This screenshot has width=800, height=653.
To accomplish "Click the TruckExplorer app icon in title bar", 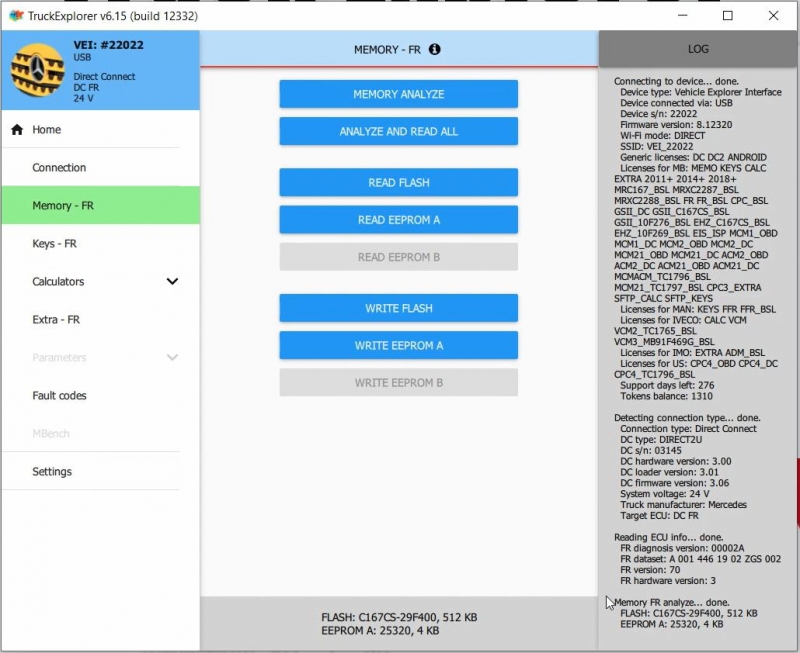I will [x=16, y=16].
